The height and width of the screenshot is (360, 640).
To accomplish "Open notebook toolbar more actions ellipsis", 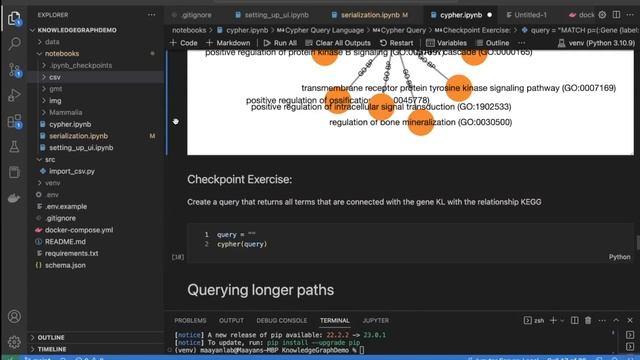I will pos(521,43).
